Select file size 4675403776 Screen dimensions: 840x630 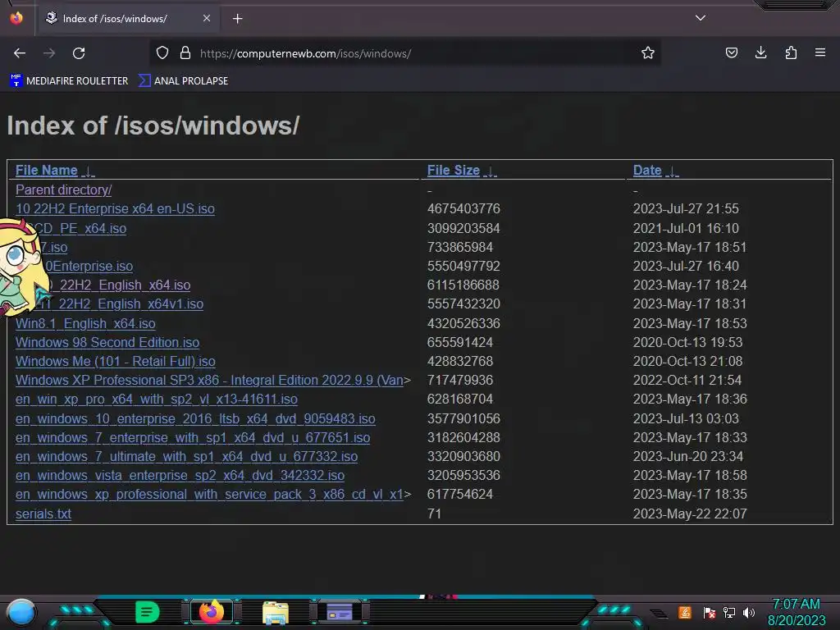point(463,208)
